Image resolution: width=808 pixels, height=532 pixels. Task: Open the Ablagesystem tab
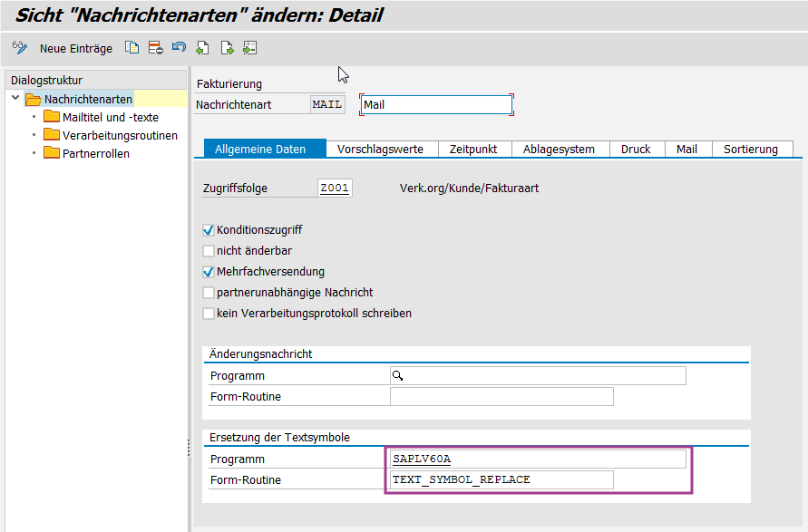click(559, 150)
